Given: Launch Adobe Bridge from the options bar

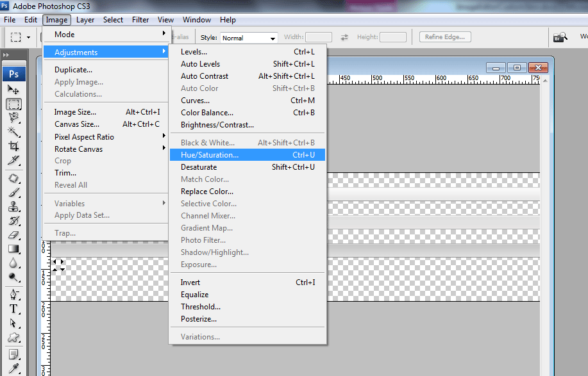Looking at the screenshot, I should pyautogui.click(x=560, y=37).
